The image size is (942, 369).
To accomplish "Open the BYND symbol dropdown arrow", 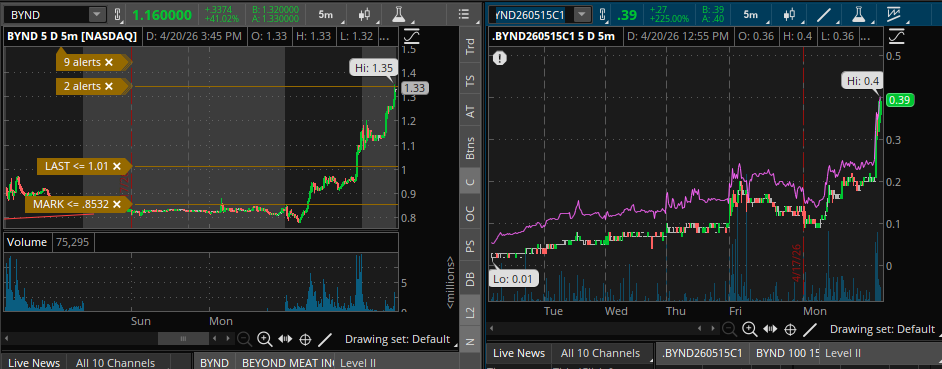I will click(96, 14).
